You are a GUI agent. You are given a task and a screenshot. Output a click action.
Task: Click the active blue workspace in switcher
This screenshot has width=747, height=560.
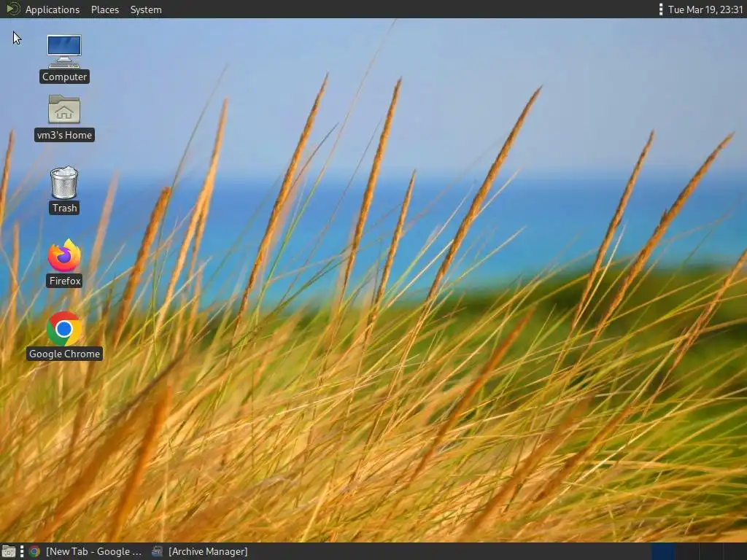[x=662, y=551]
